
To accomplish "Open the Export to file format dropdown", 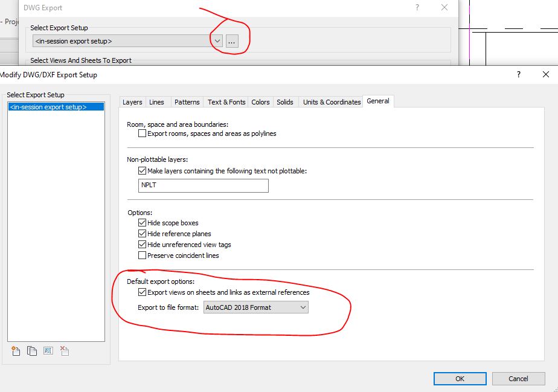I will tap(256, 307).
